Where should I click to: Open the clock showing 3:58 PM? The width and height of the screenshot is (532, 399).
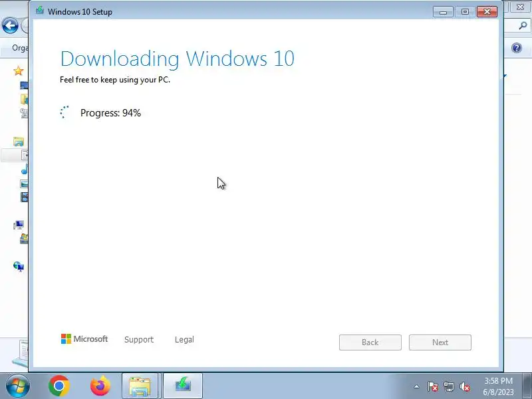coord(498,386)
